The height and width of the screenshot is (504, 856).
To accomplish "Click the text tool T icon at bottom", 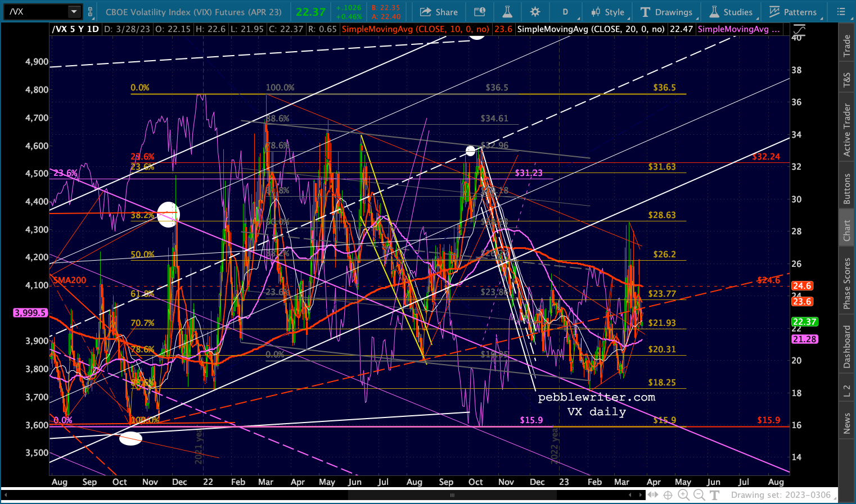I will pyautogui.click(x=715, y=495).
